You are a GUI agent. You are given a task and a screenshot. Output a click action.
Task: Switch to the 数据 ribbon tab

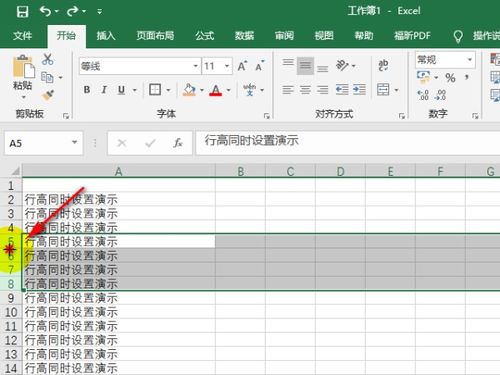244,36
